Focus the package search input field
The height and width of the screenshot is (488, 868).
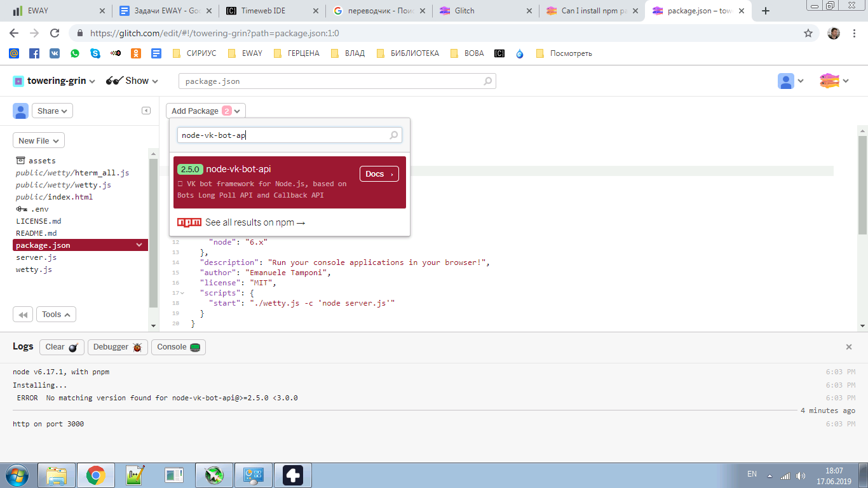coord(290,135)
